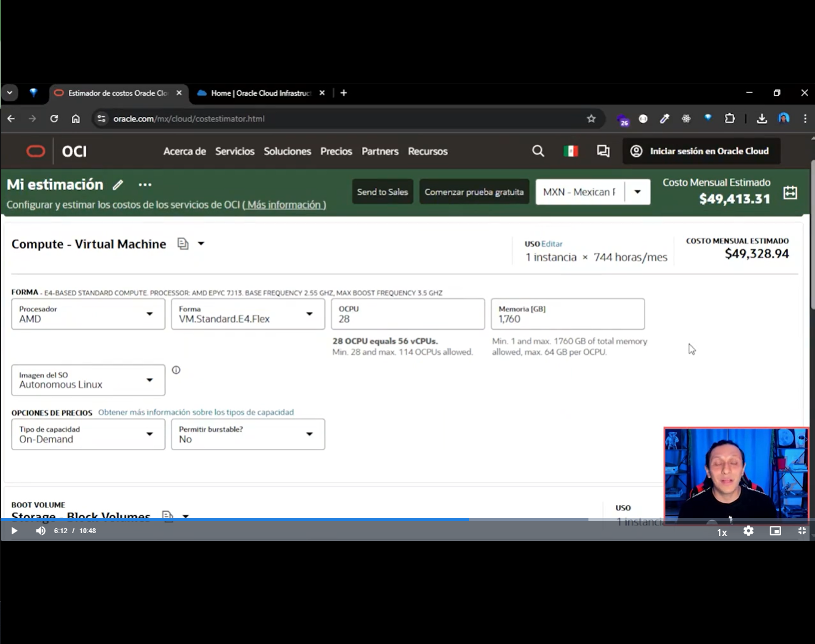
Task: Open the Precios menu
Action: click(x=336, y=151)
